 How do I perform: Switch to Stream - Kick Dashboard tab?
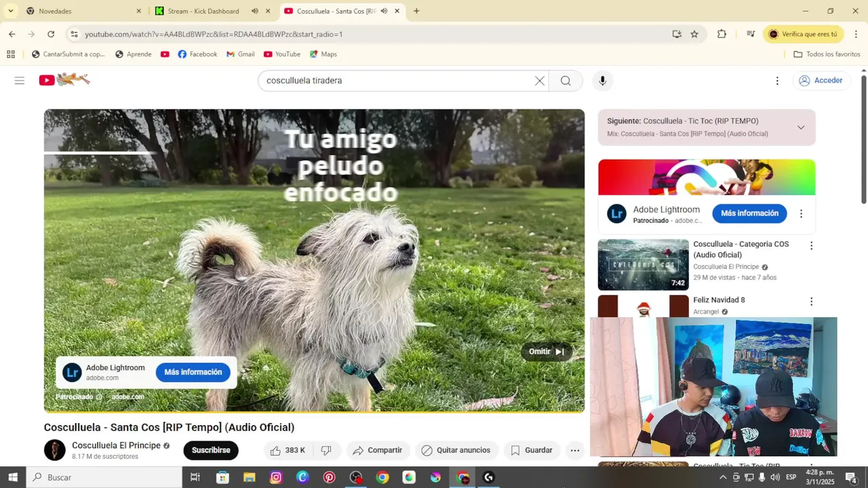coord(203,11)
